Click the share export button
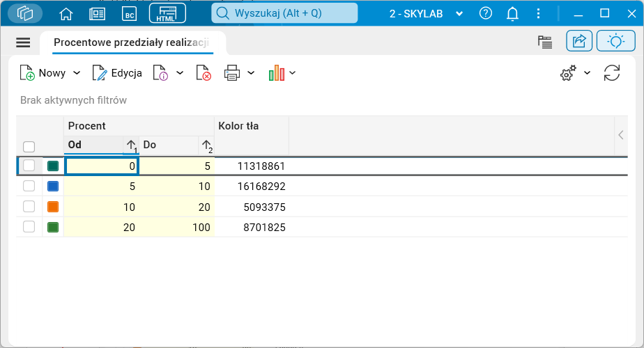Image resolution: width=644 pixels, height=348 pixels. [x=579, y=41]
